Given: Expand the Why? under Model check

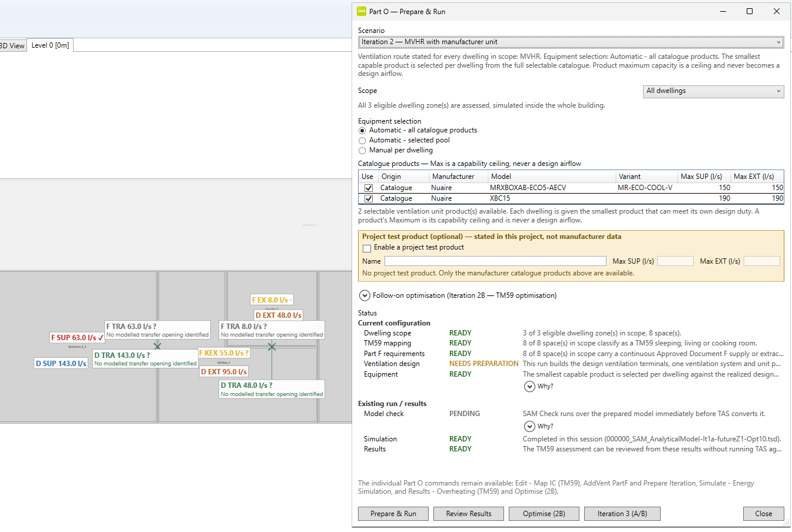Looking at the screenshot, I should [x=529, y=427].
